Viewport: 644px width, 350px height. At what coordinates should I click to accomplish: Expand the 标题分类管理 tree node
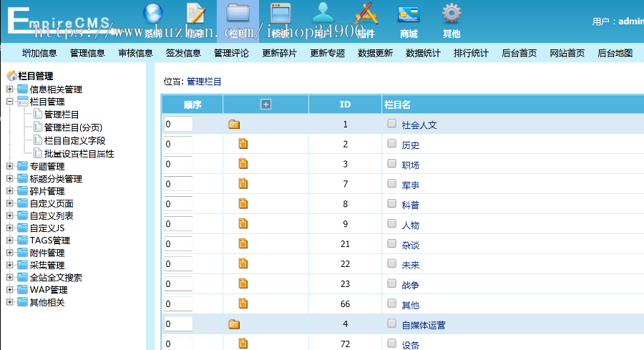coord(10,179)
